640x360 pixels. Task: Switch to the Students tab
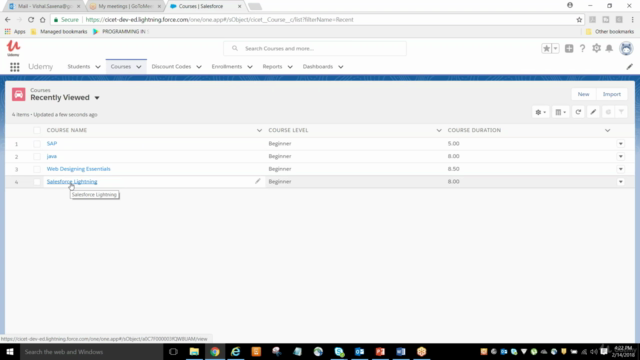coord(79,67)
